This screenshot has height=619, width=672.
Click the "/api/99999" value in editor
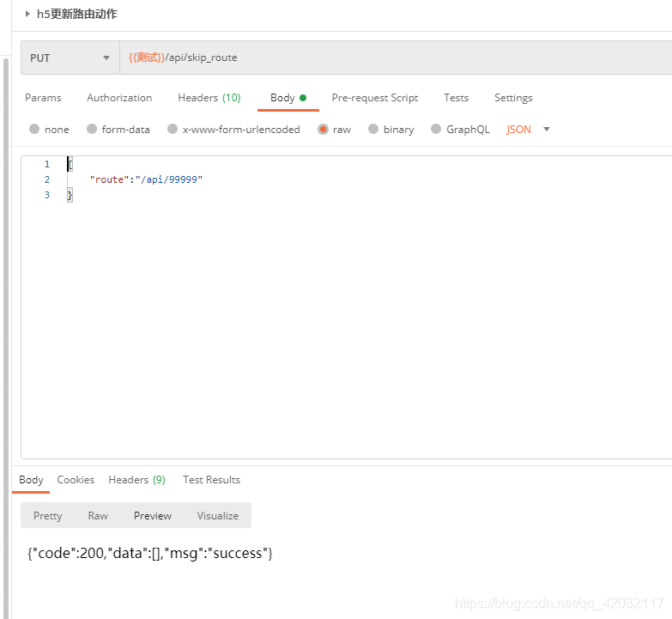pyautogui.click(x=169, y=179)
